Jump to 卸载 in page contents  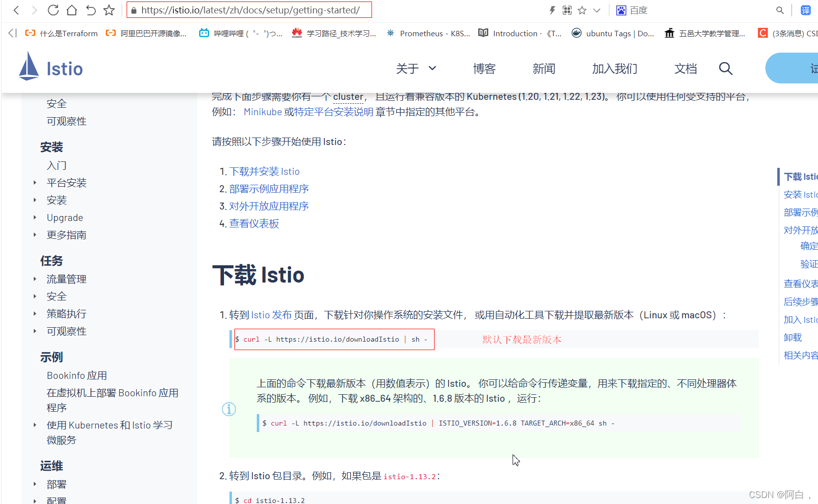click(x=793, y=338)
